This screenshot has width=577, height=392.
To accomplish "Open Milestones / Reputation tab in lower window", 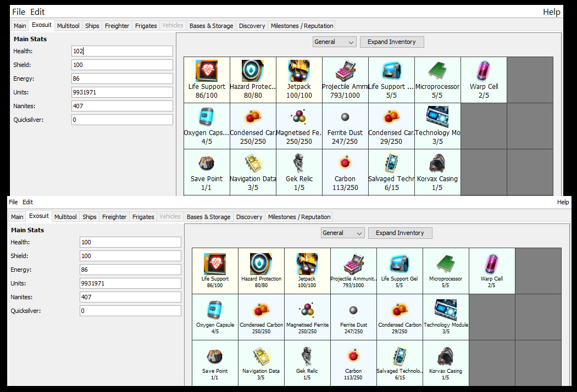I will click(299, 217).
